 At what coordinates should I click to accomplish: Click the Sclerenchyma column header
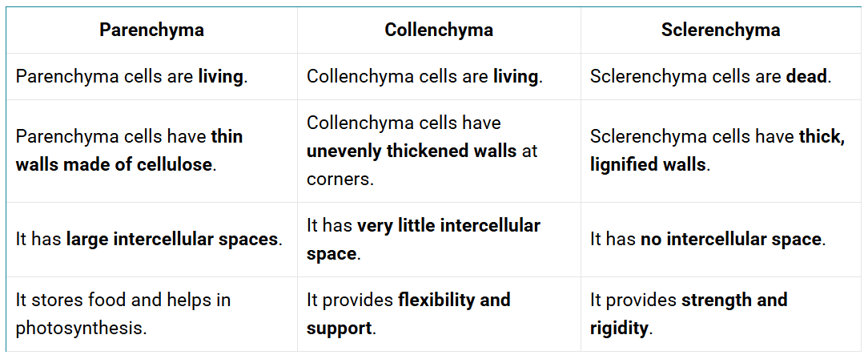point(720,30)
